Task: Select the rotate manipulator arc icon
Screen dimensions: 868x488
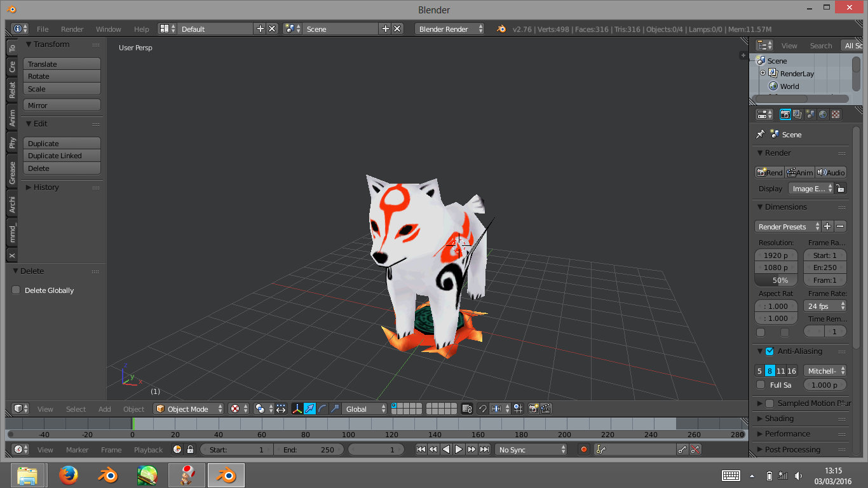Action: point(322,409)
